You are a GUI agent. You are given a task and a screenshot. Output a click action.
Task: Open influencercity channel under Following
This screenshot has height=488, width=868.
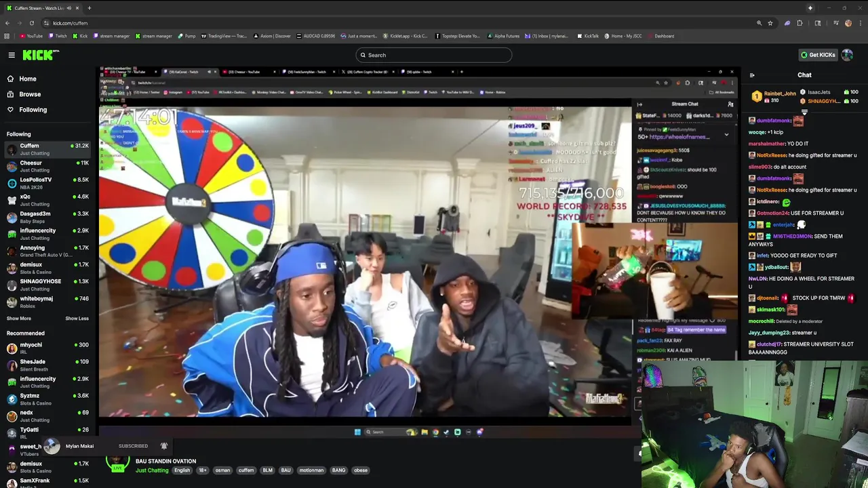point(47,234)
